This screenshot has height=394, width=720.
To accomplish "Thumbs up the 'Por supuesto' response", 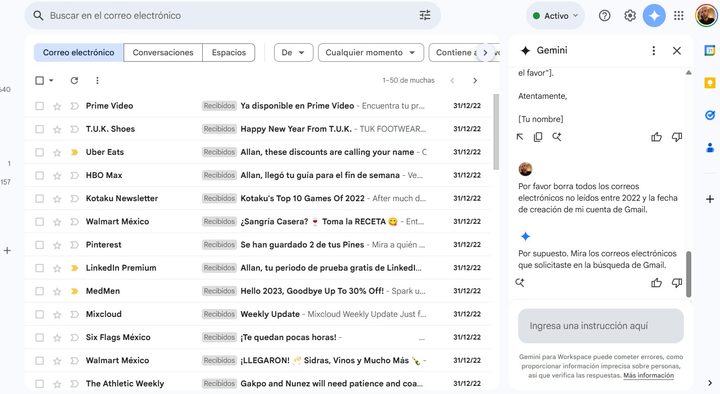I will click(x=656, y=283).
